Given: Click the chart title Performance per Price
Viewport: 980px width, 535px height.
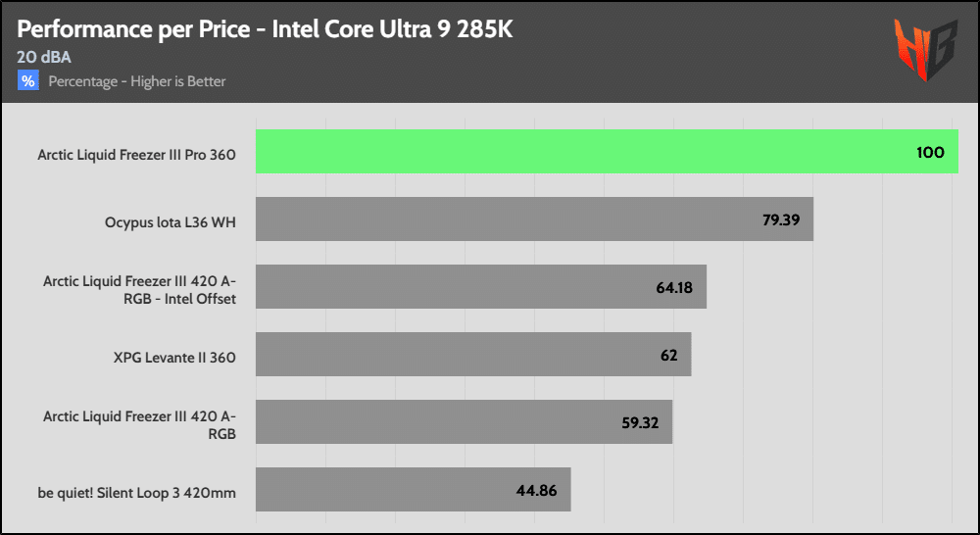Looking at the screenshot, I should coord(265,29).
